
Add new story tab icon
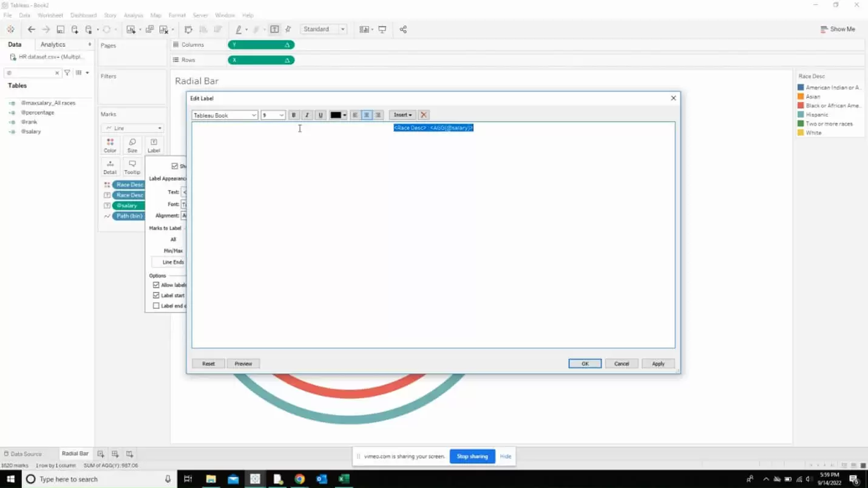129,454
